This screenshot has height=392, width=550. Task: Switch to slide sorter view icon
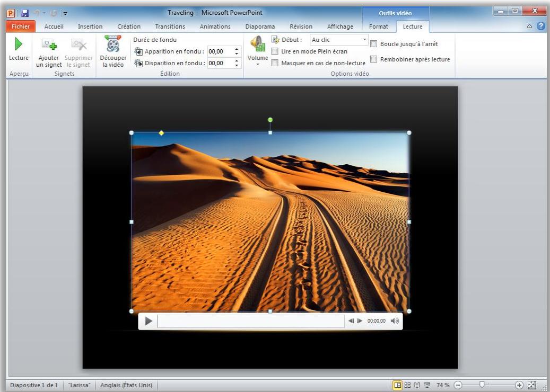click(x=407, y=385)
